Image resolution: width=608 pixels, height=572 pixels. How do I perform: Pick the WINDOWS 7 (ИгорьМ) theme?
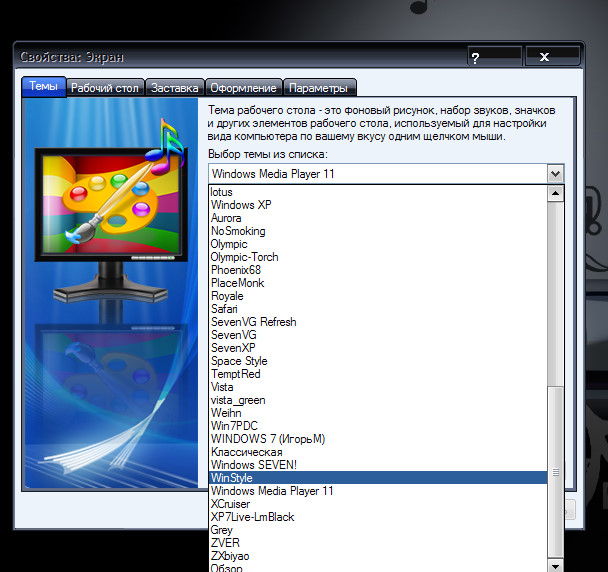pyautogui.click(x=378, y=439)
